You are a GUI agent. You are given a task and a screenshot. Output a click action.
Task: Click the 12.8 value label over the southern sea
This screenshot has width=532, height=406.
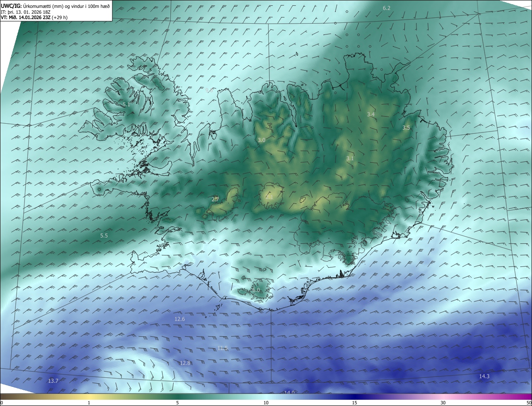click(185, 363)
